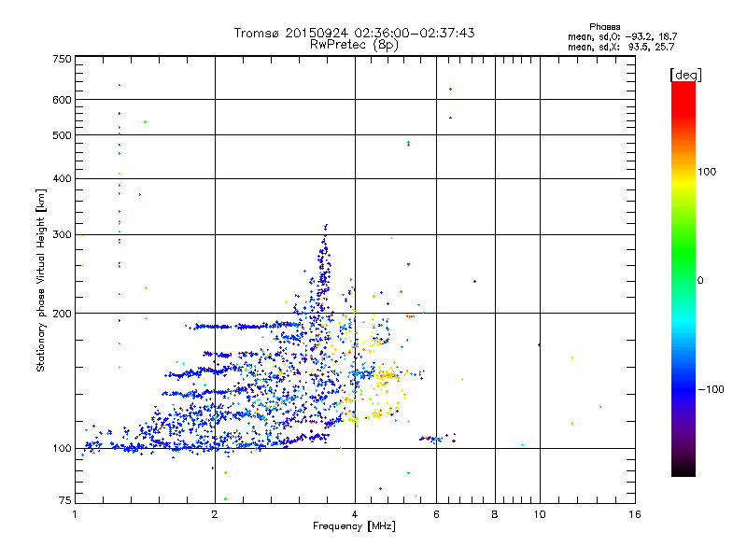Click the x-axis tick label '2'
The height and width of the screenshot is (560, 747).
coord(215,514)
